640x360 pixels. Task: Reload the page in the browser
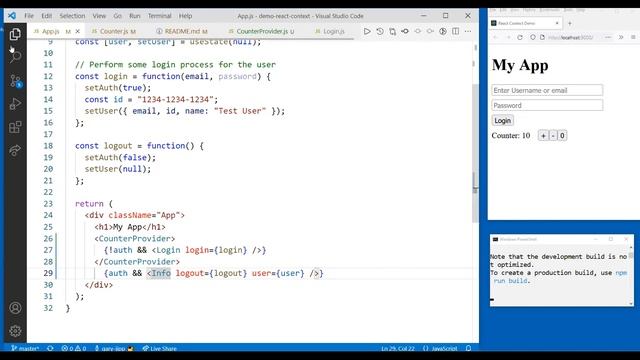(520, 37)
